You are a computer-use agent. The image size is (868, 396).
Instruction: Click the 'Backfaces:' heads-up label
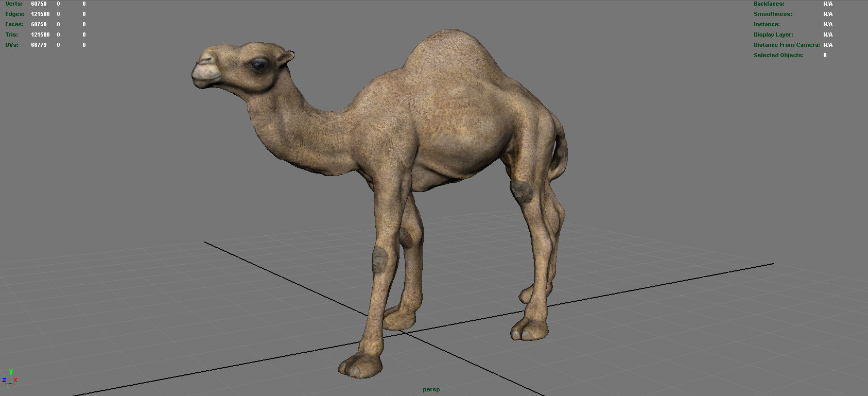pyautogui.click(x=769, y=4)
